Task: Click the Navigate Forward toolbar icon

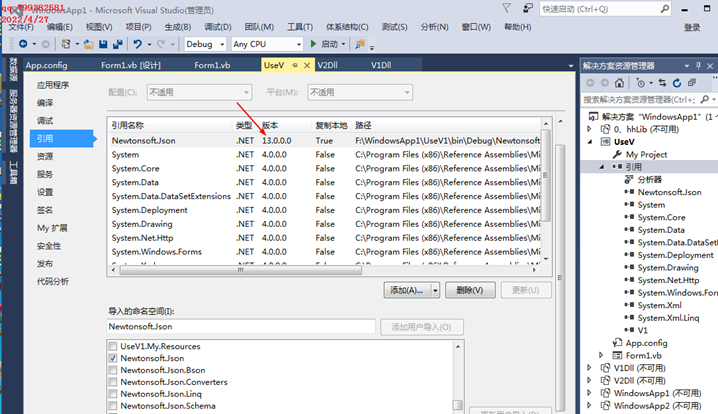Action: [45, 44]
